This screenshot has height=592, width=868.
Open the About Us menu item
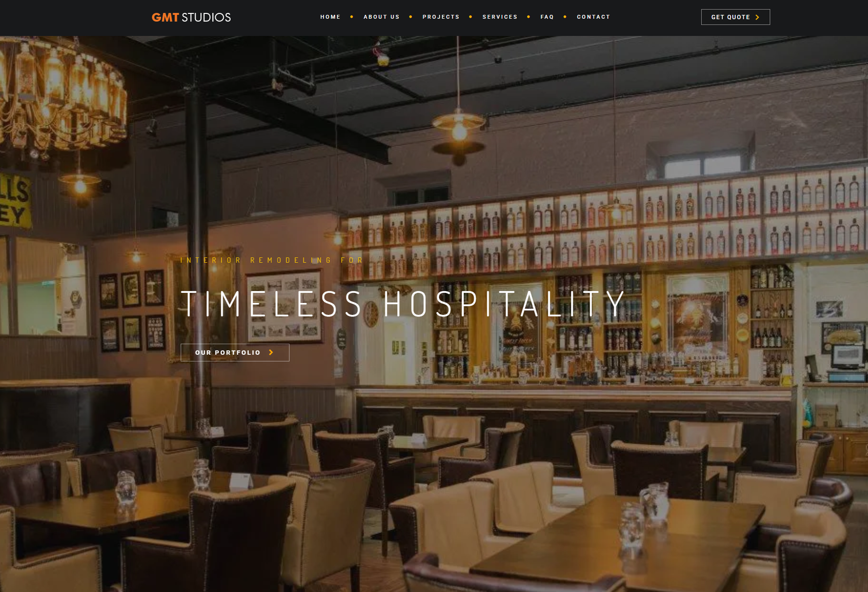(x=382, y=17)
